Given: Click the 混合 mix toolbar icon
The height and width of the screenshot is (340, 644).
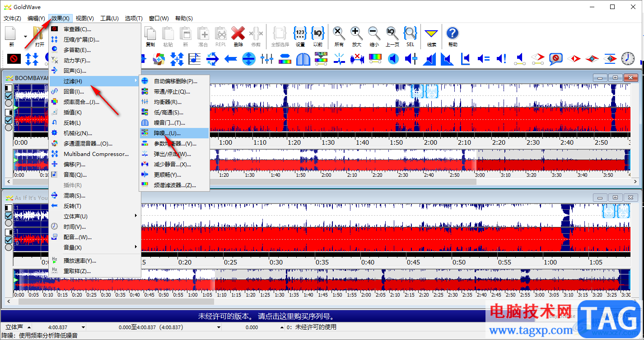Looking at the screenshot, I should pyautogui.click(x=203, y=36).
